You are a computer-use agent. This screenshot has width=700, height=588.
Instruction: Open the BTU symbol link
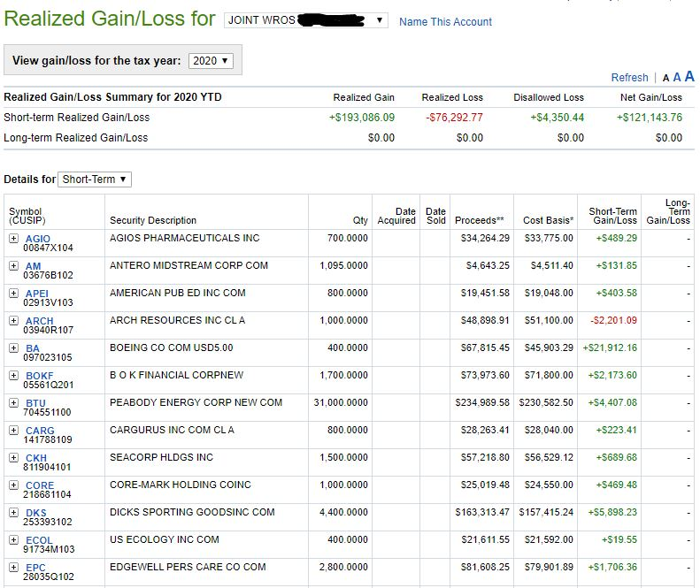click(x=35, y=403)
